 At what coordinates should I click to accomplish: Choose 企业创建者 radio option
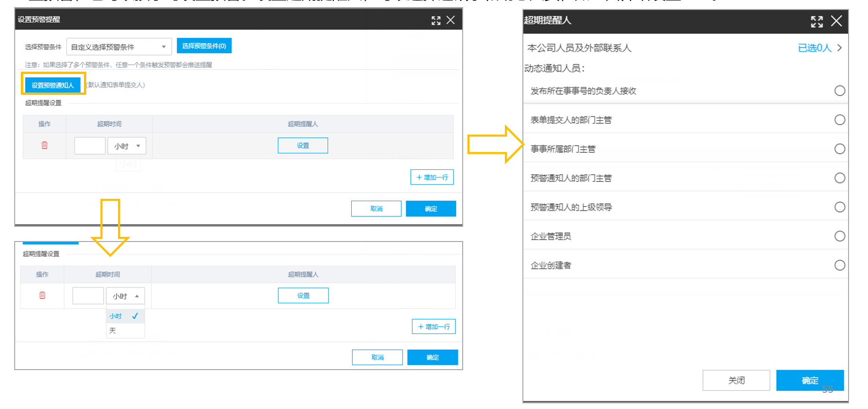coord(840,265)
